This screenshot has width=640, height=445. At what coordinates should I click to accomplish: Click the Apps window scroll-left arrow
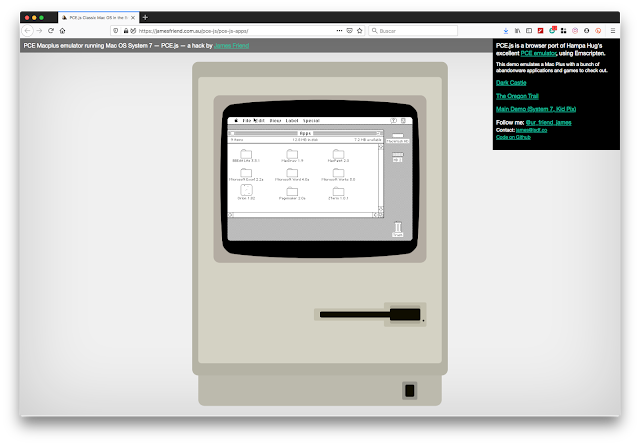click(x=231, y=215)
